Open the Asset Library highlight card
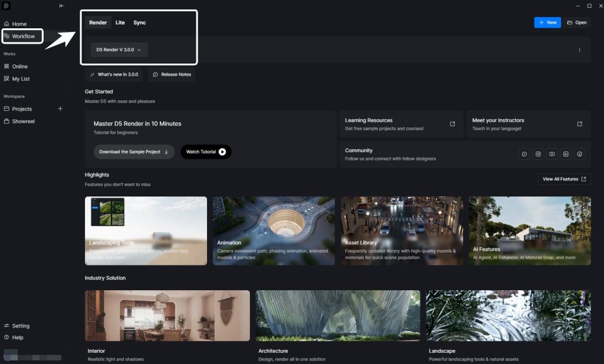The image size is (604, 364). pyautogui.click(x=402, y=231)
